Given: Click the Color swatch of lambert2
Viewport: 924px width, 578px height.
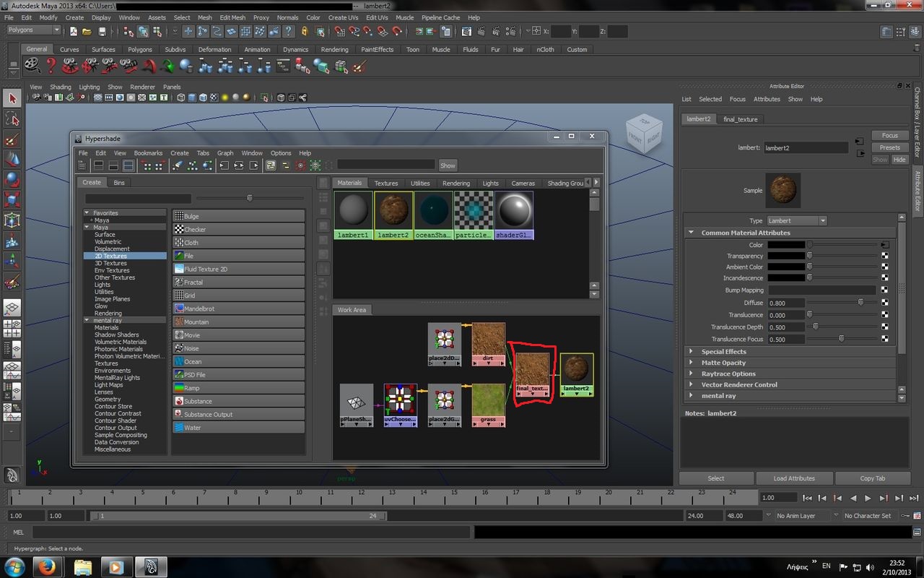Looking at the screenshot, I should pos(785,245).
